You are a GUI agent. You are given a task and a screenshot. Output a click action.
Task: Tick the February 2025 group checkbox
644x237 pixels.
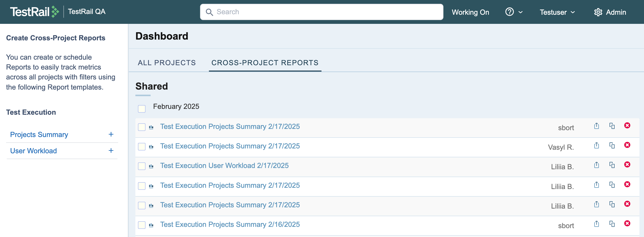[142, 109]
